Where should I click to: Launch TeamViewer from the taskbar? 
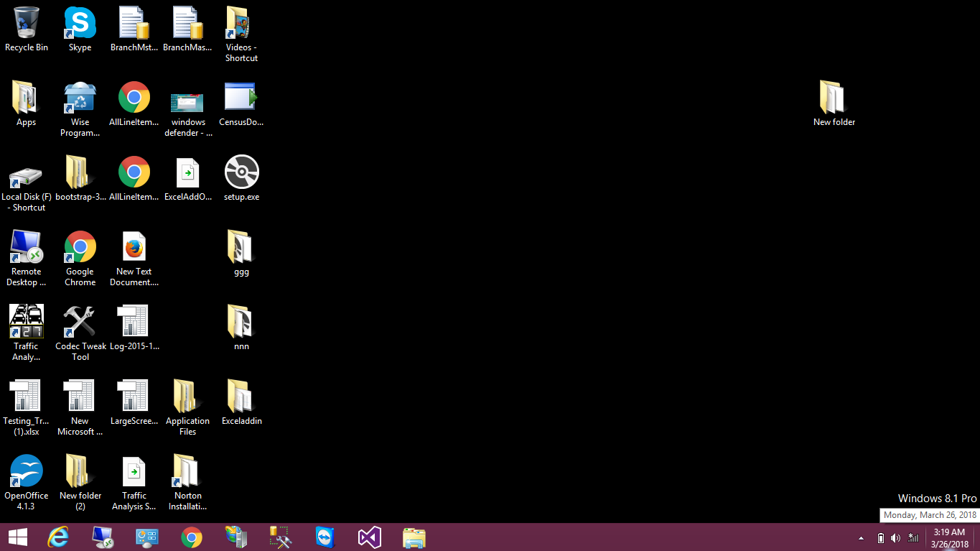tap(325, 537)
